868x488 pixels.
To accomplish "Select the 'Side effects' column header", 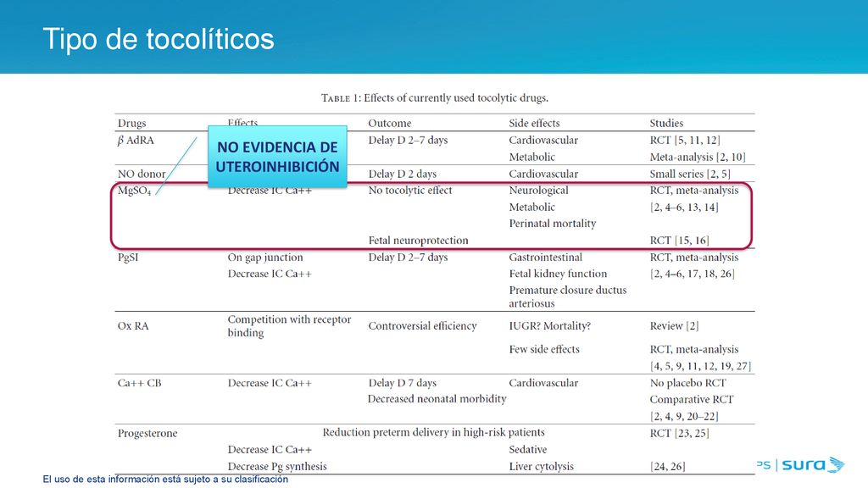I will (x=534, y=124).
